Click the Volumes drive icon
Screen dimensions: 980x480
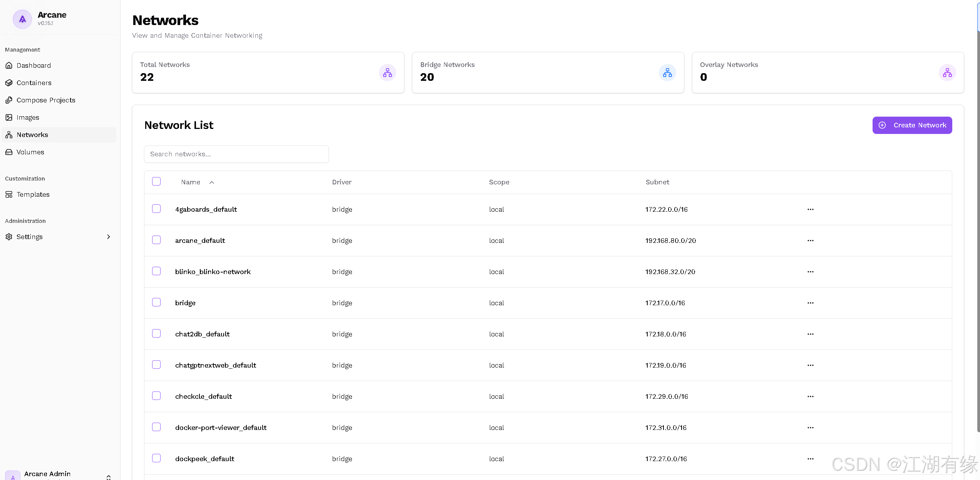[9, 152]
